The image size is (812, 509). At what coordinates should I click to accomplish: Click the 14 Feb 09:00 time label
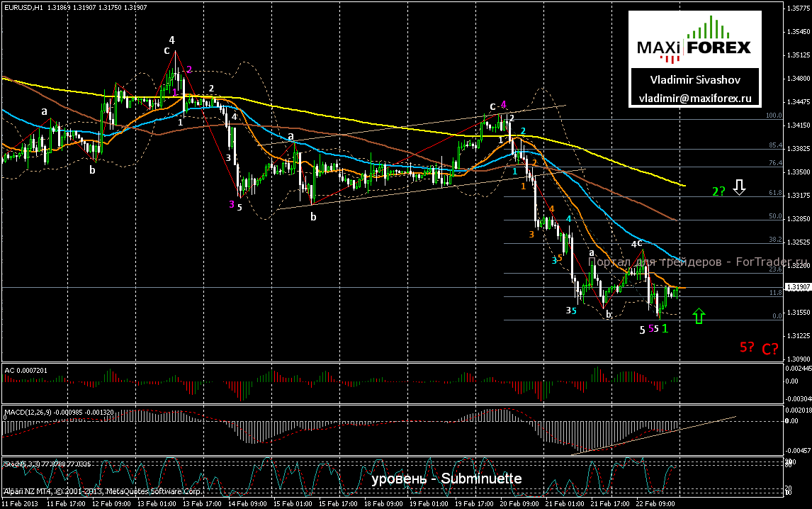pos(247,504)
